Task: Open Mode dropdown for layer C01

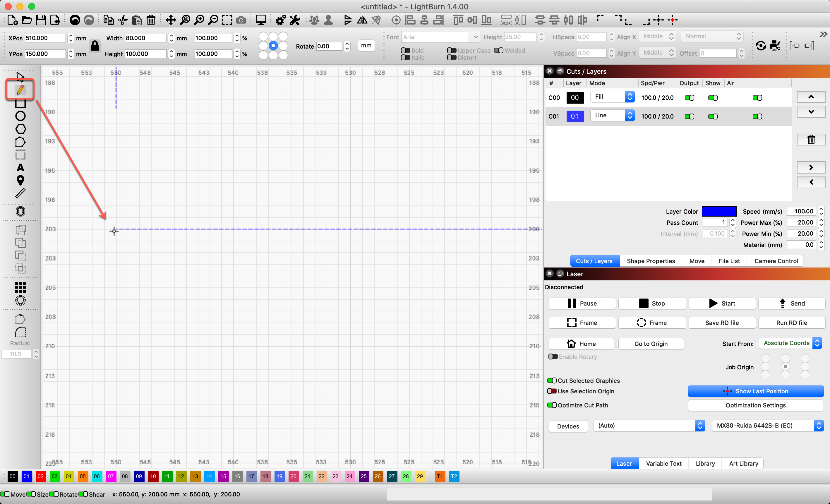Action: (612, 116)
